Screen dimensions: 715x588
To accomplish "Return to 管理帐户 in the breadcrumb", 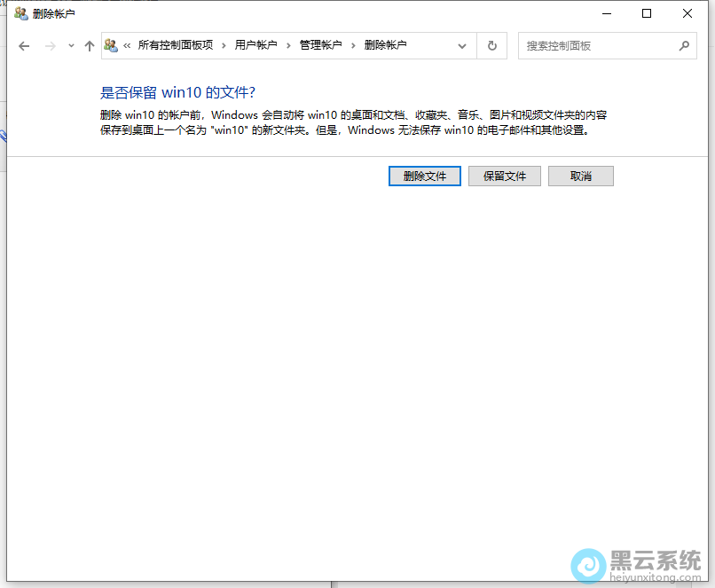I will 320,45.
